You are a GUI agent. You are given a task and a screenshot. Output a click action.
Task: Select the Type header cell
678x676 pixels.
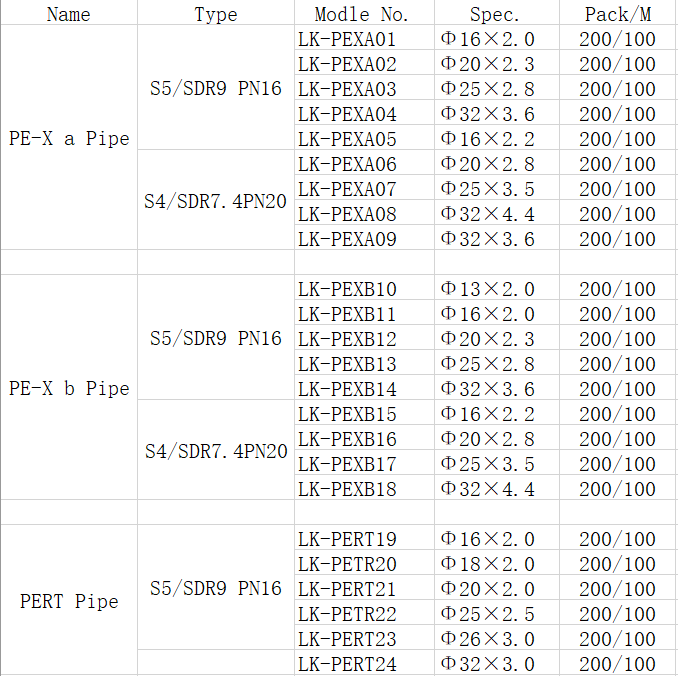(216, 13)
